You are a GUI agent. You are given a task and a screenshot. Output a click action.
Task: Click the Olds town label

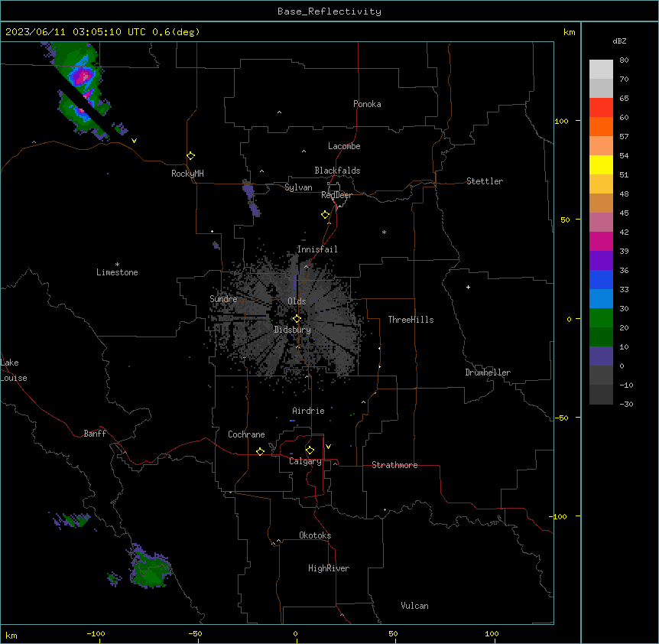[x=297, y=301]
